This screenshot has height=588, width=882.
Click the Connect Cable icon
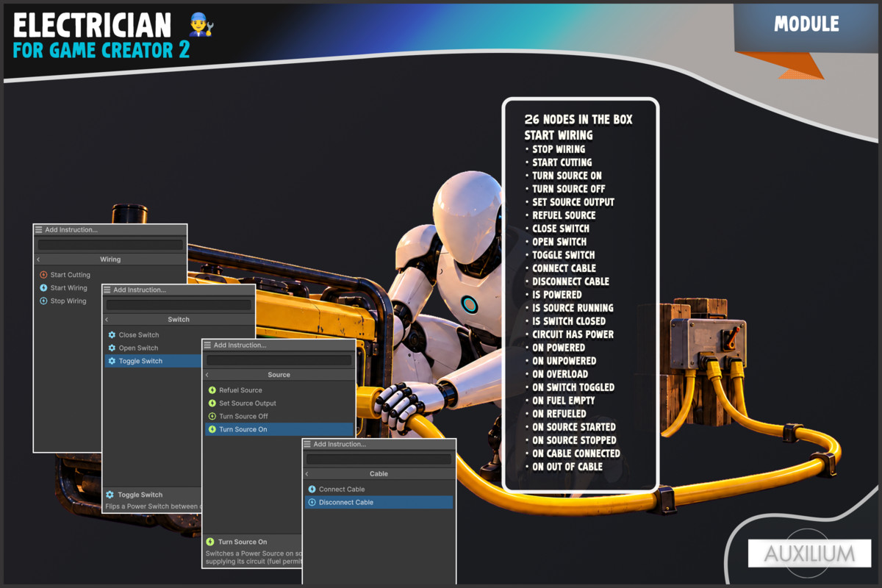[312, 489]
